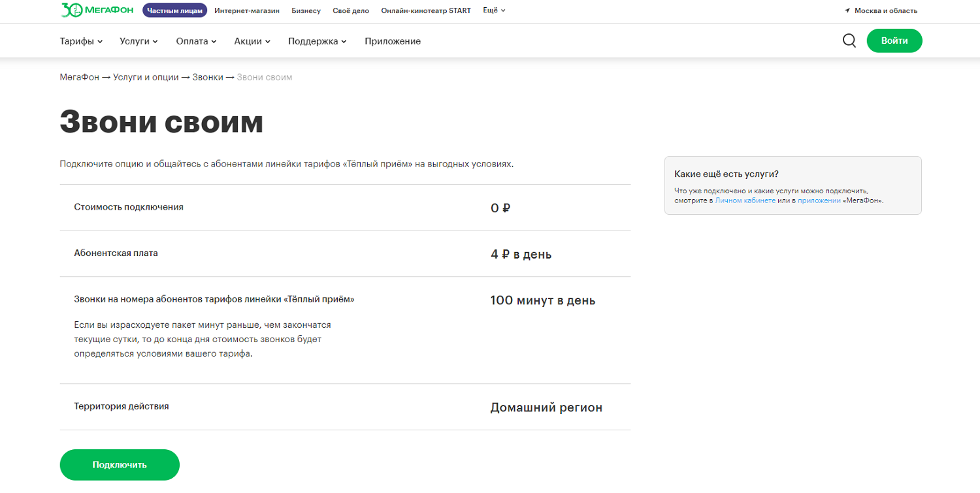
Task: Open Онлайн-кинотеатр START link
Action: click(425, 10)
